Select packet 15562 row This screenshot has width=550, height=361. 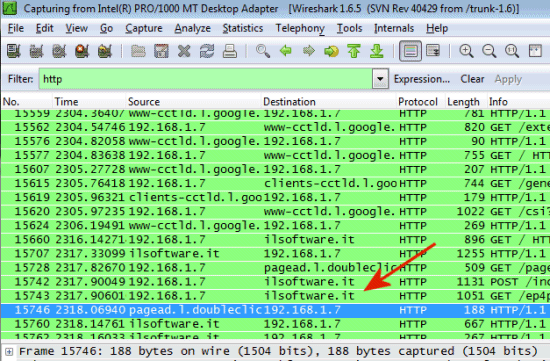click(275, 127)
